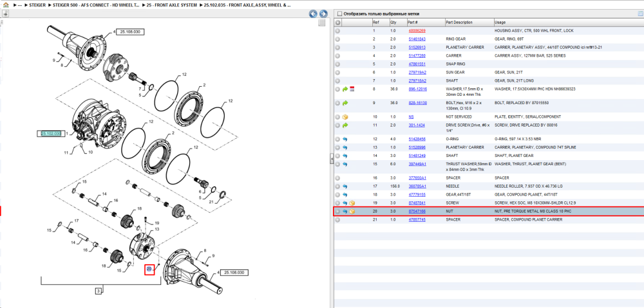The width and height of the screenshot is (644, 308).
Task: Select quantity 156.0 cell
Action: (x=395, y=186)
